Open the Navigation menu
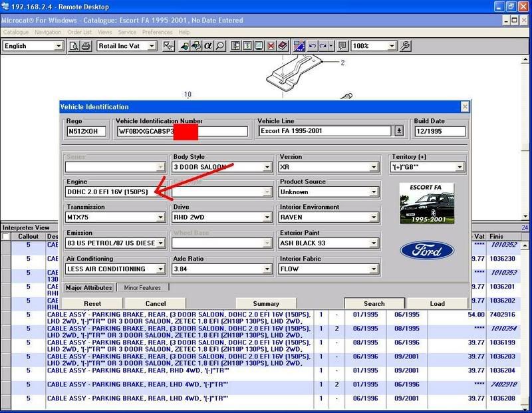532x413 pixels. pos(48,32)
